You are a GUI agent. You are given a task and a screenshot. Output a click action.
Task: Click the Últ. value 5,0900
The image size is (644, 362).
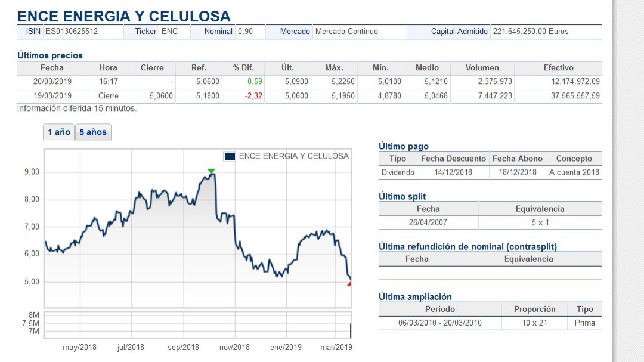click(x=296, y=81)
